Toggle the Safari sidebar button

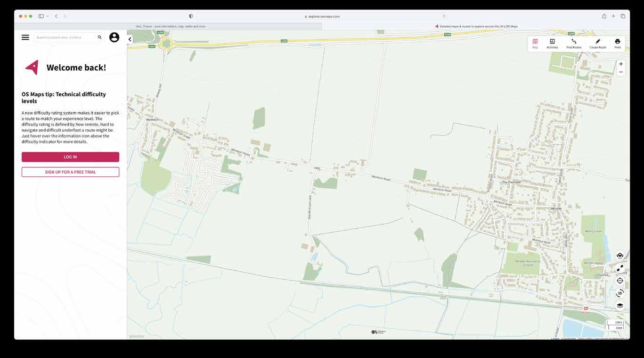(x=41, y=16)
